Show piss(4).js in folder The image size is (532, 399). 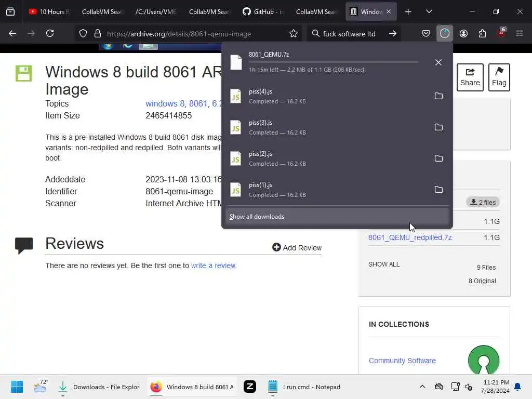[438, 96]
